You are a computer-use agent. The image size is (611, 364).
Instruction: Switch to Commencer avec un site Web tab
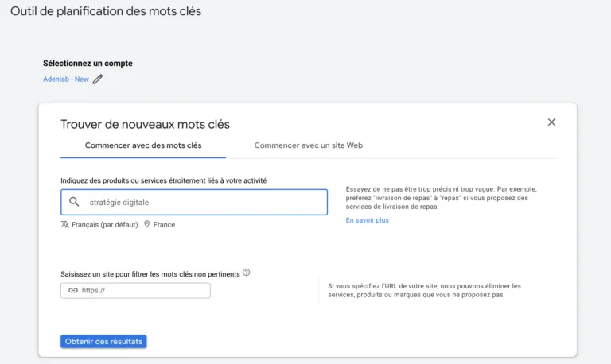(x=308, y=145)
